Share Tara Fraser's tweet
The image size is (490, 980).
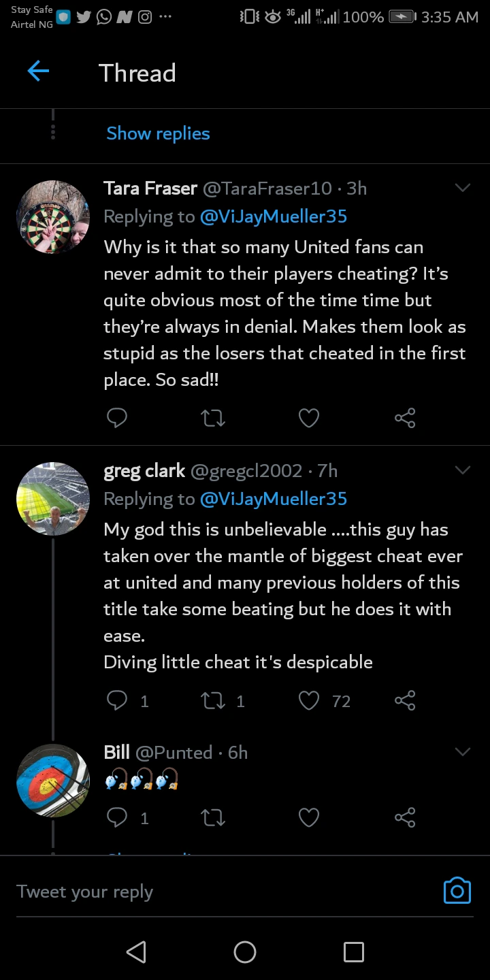pos(405,417)
